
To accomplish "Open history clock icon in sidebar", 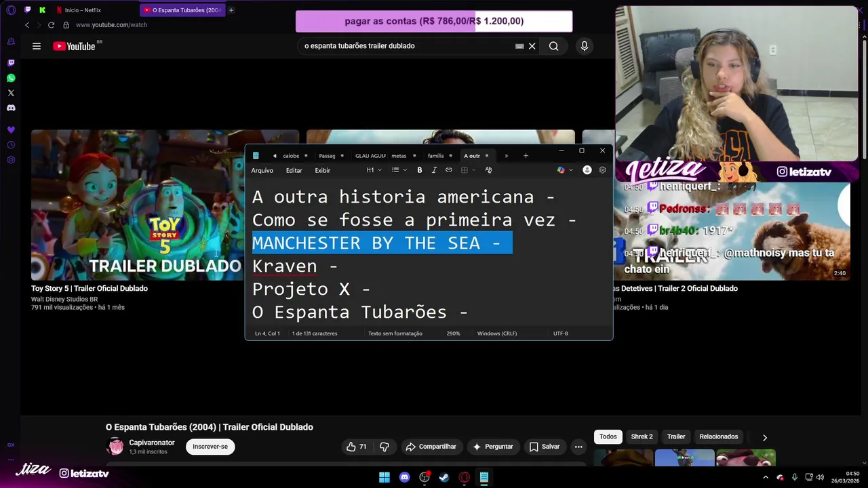I will tap(11, 145).
